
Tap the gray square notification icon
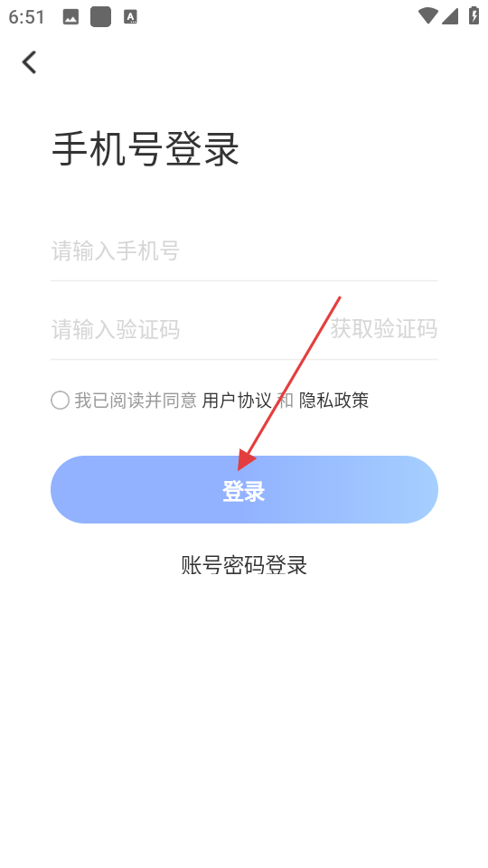click(x=100, y=16)
